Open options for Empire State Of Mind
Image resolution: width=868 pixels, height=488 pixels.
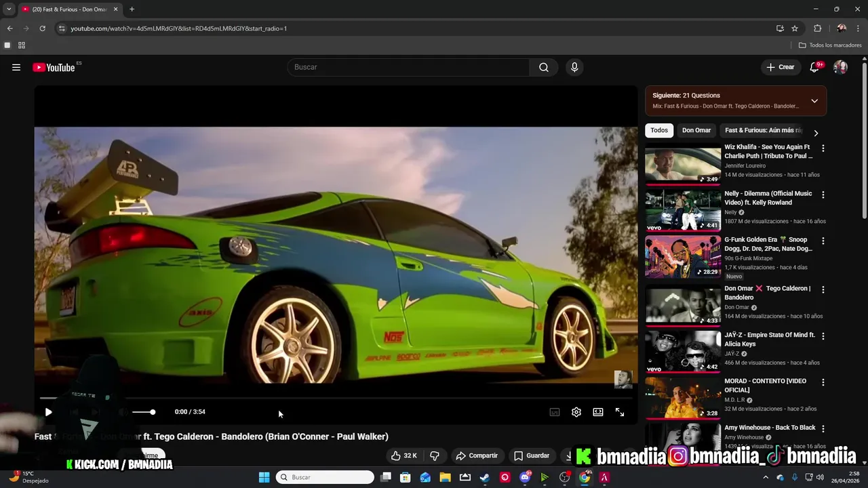tap(823, 336)
